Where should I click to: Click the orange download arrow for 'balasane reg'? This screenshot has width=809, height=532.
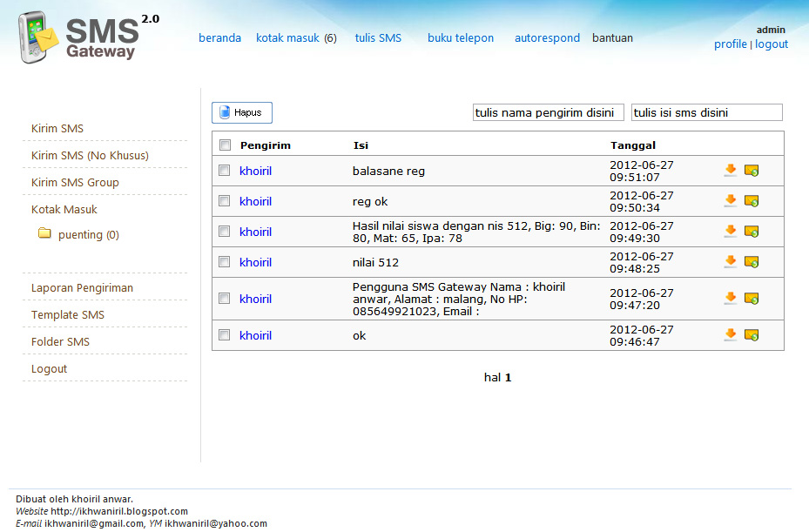pos(730,171)
